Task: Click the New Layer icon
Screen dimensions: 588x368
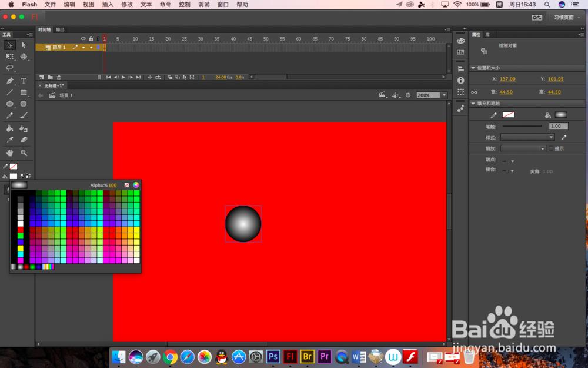Action: coord(42,77)
